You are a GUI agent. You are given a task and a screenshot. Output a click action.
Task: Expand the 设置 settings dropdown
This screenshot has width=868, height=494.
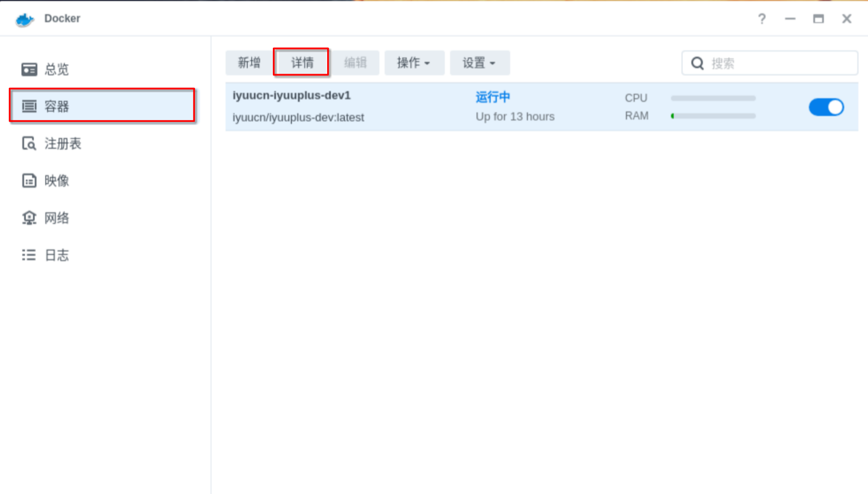click(x=480, y=62)
